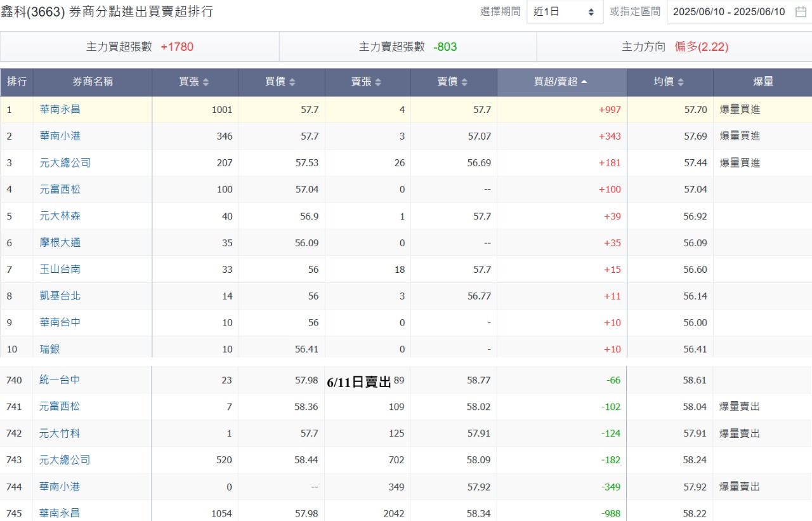812x521 pixels.
Task: Click 統一台中 link in row 740
Action: click(x=60, y=380)
